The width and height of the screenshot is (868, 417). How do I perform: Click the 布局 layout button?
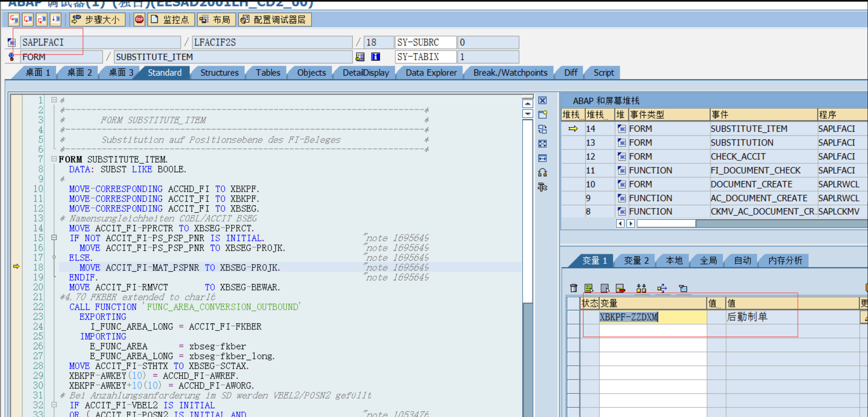[216, 20]
